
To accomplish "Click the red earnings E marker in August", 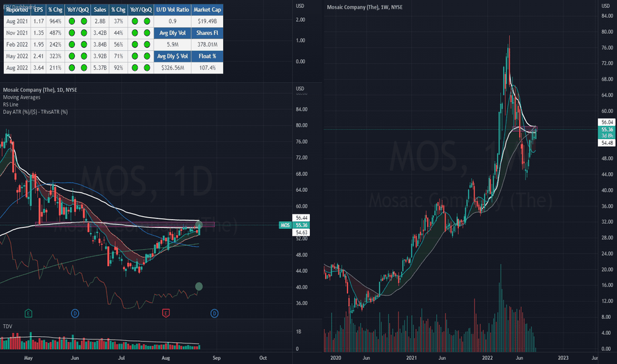I will tap(166, 314).
